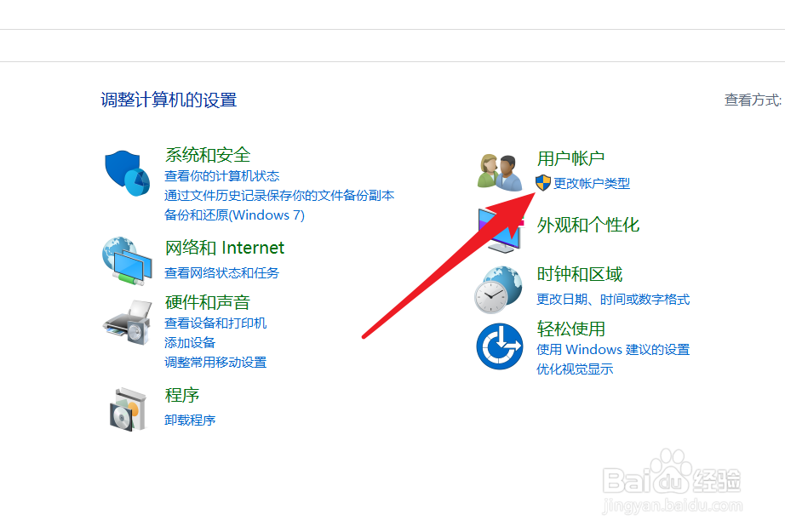
Task: Select the Ease of Access blue circle icon
Action: coord(500,346)
